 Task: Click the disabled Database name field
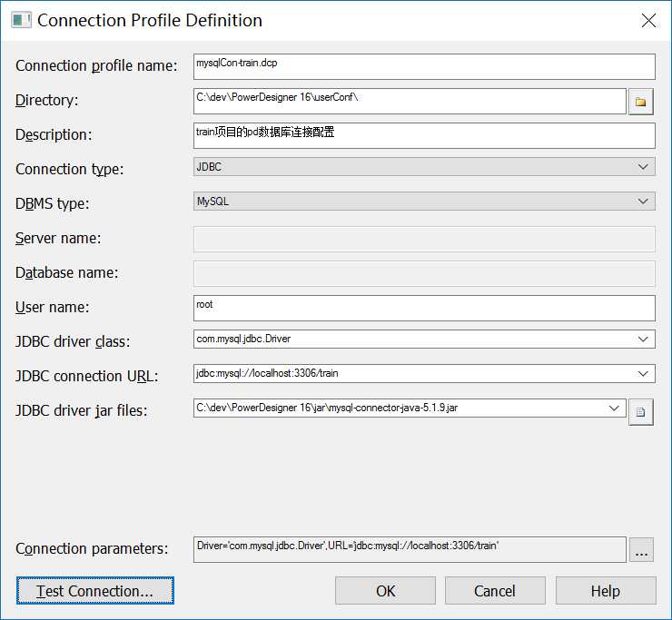coord(424,273)
